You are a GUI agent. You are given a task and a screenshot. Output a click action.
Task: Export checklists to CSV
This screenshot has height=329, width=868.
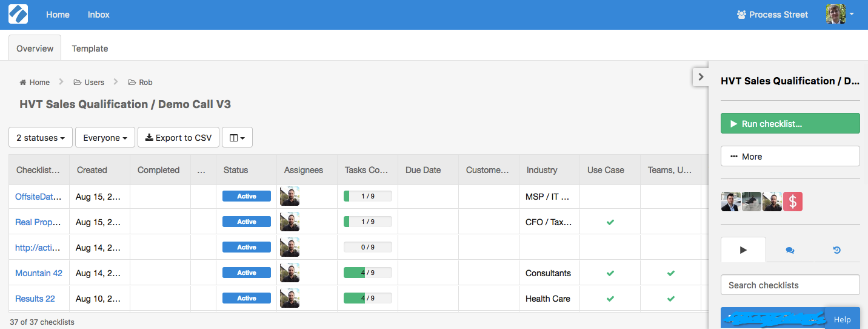pos(178,138)
